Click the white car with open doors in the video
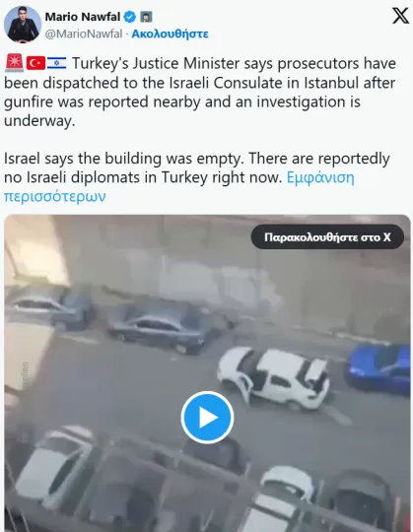This screenshot has height=532, width=413. pyautogui.click(x=273, y=377)
